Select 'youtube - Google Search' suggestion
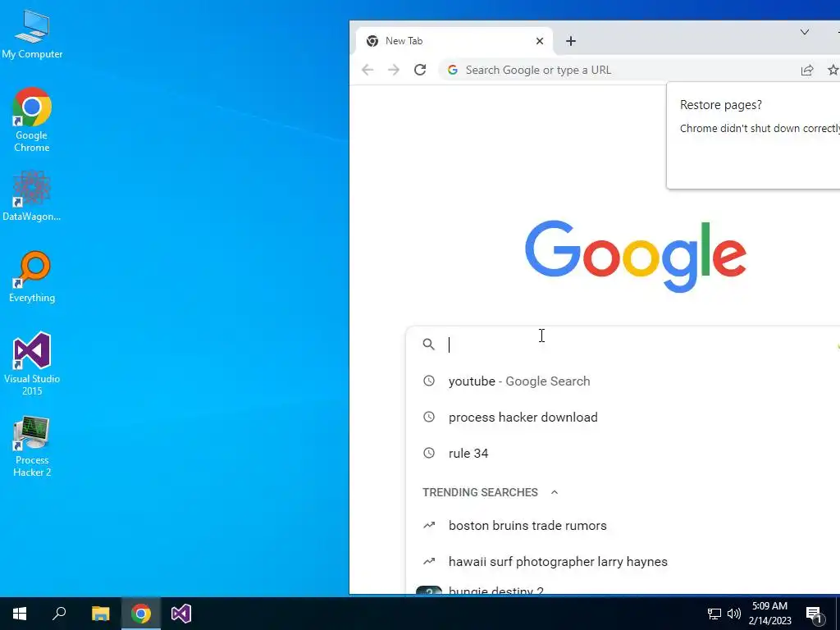This screenshot has height=630, width=840. tap(623, 381)
